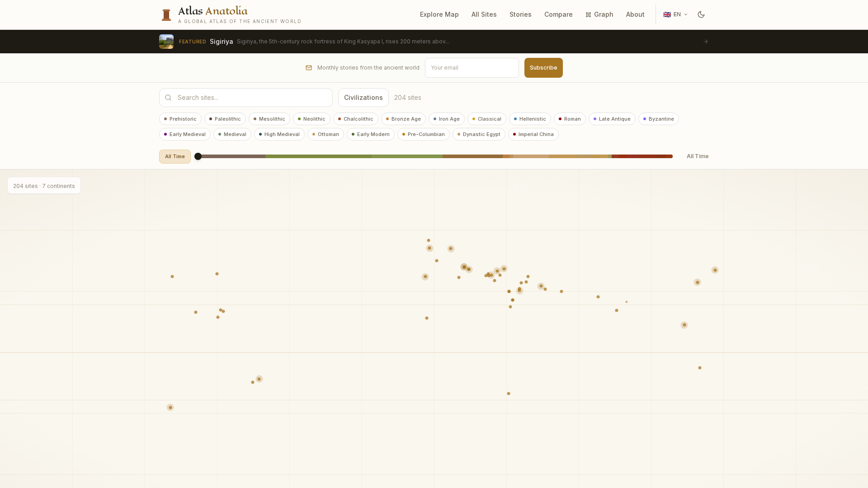Open the Stories menu item
868x488 pixels.
pyautogui.click(x=520, y=14)
